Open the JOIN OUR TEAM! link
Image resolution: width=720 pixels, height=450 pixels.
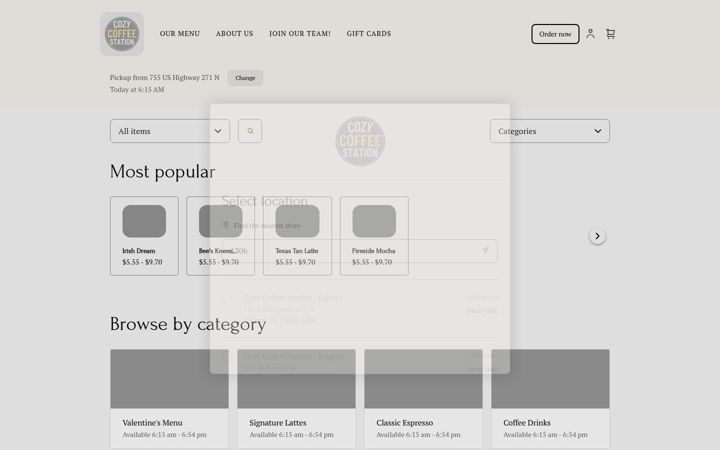(x=300, y=34)
